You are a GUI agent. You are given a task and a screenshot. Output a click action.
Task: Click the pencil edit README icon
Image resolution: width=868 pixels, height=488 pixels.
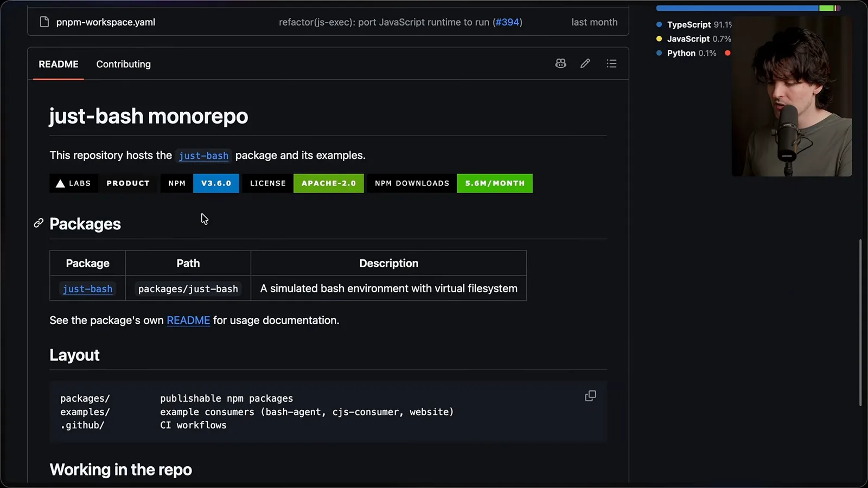pyautogui.click(x=585, y=63)
